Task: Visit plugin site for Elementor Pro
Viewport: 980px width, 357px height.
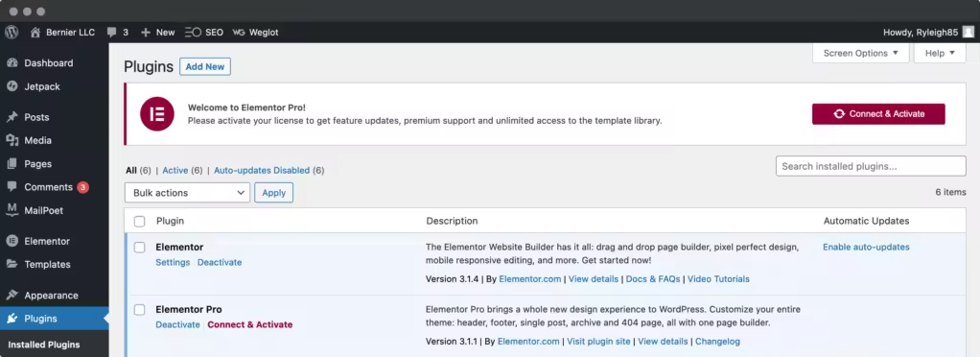Action: click(598, 342)
